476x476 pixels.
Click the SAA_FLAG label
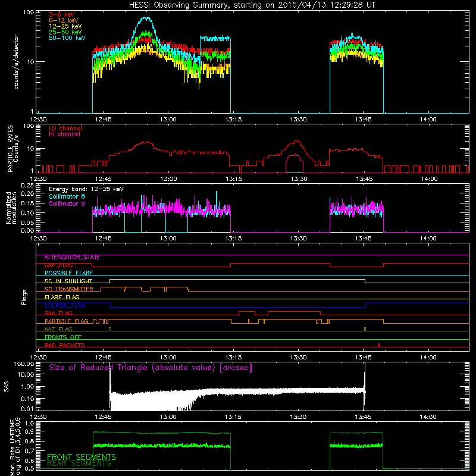(x=58, y=313)
